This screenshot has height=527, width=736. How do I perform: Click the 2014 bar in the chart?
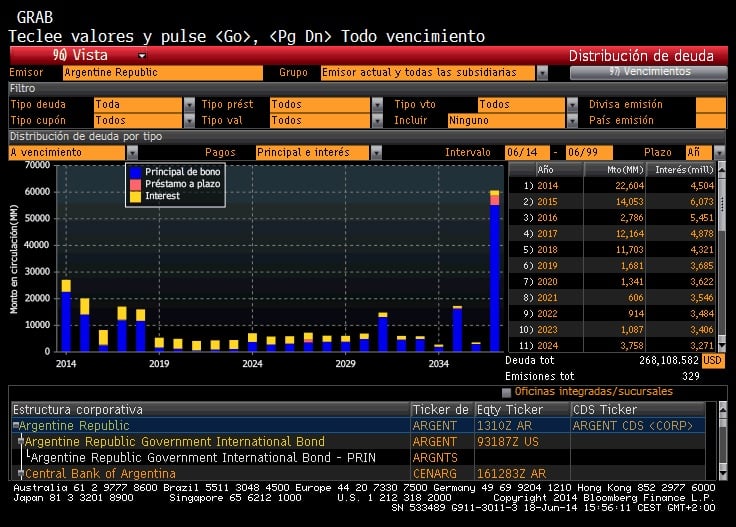tap(66, 316)
